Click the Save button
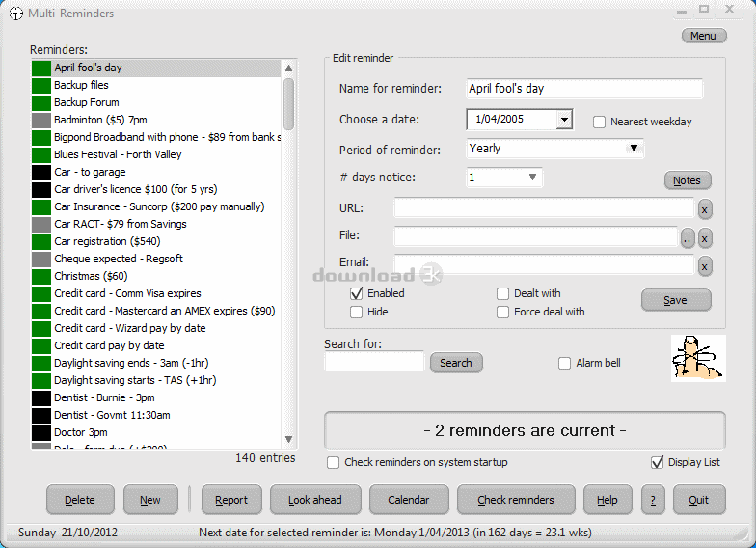 [x=675, y=300]
